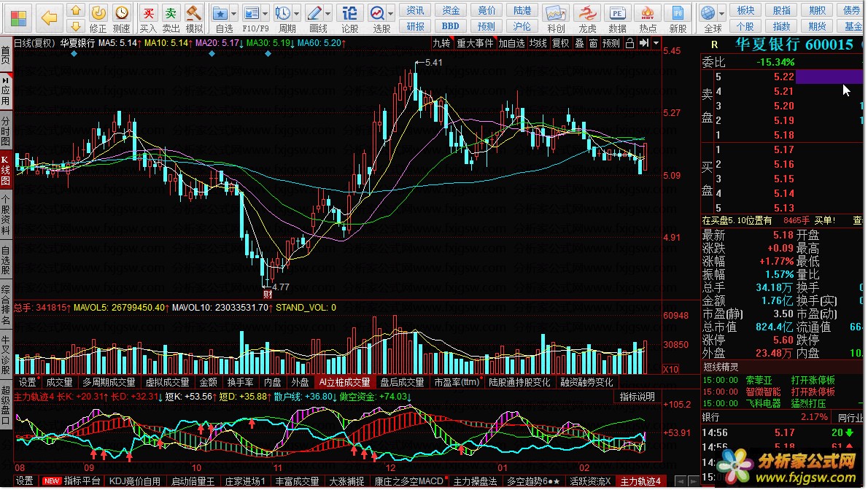Click the yellow back arrow icon
The height and width of the screenshot is (490, 868).
(x=50, y=17)
